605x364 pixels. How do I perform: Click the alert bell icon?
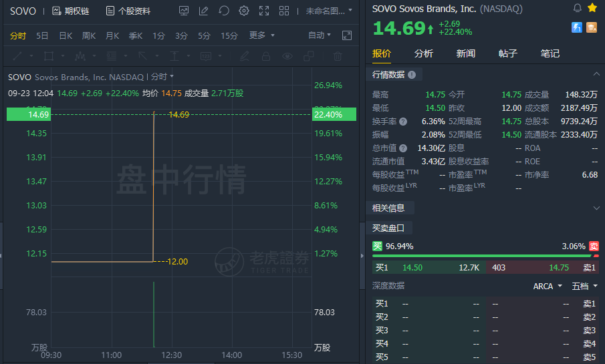point(577,8)
